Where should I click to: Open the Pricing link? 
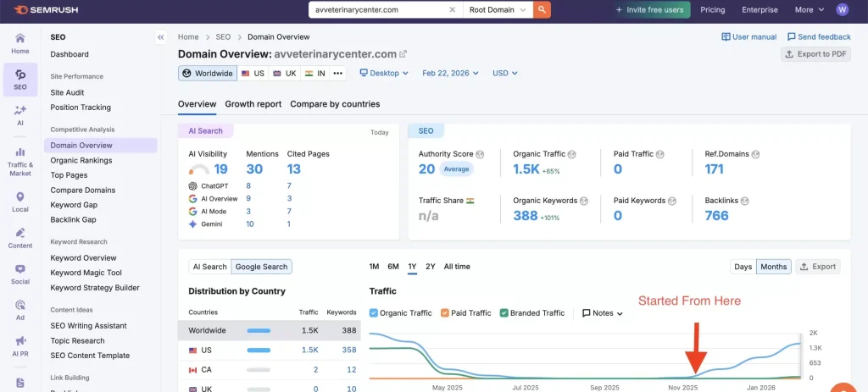tap(712, 9)
